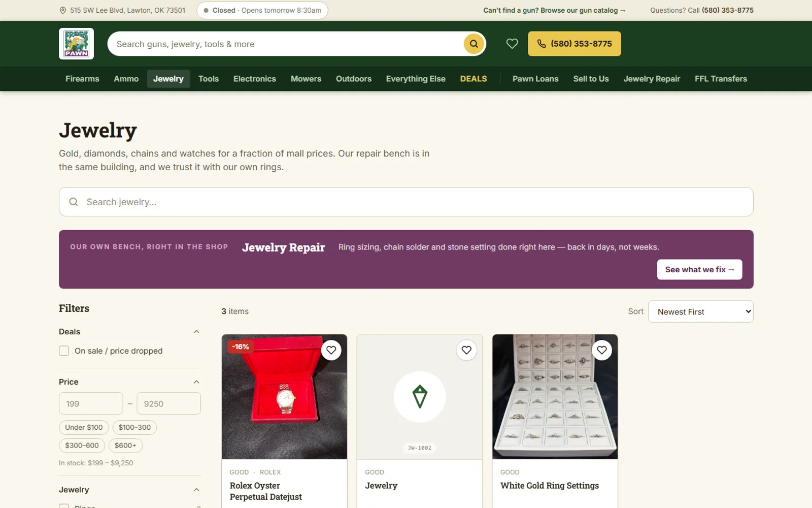Image resolution: width=812 pixels, height=508 pixels.
Task: Click the magnifier icon in jewelry search
Action: tap(74, 202)
